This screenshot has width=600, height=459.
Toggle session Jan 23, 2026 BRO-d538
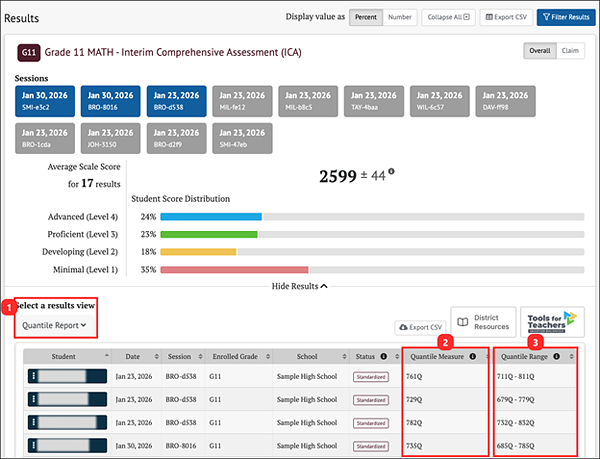(x=176, y=101)
